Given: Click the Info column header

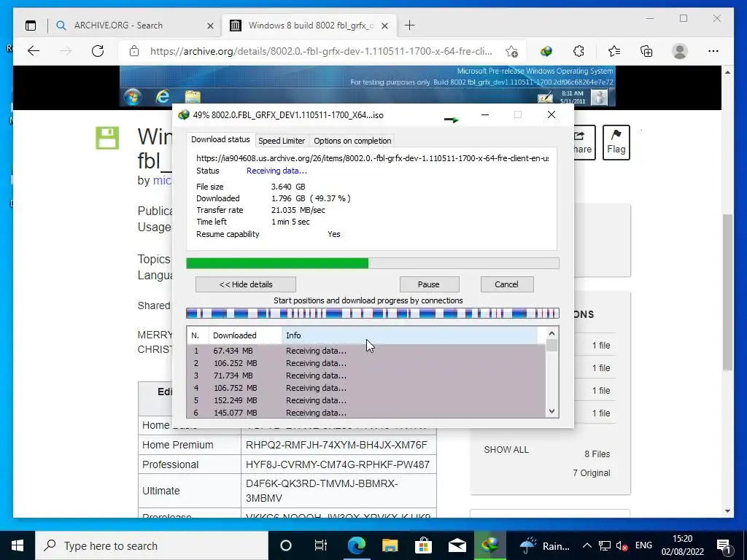Looking at the screenshot, I should pyautogui.click(x=410, y=335).
